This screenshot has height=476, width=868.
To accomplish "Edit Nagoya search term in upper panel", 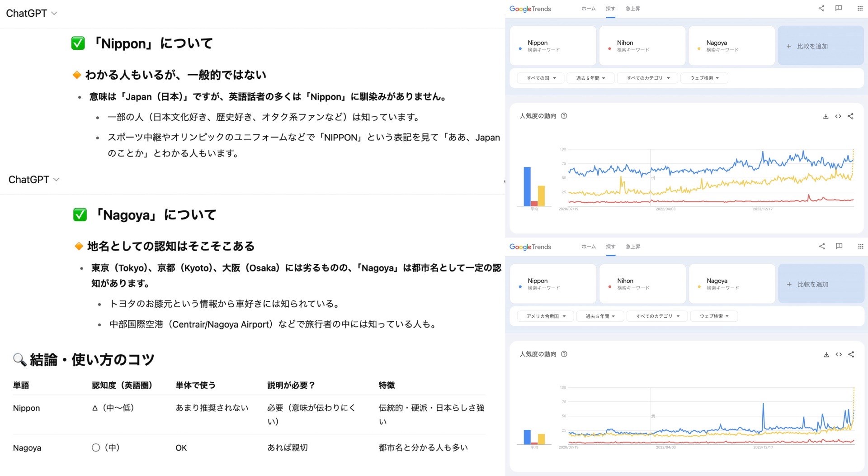I will coord(732,46).
